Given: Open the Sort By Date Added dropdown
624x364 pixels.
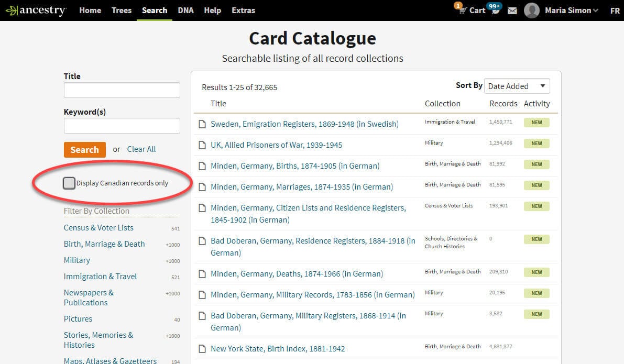Looking at the screenshot, I should click(517, 85).
